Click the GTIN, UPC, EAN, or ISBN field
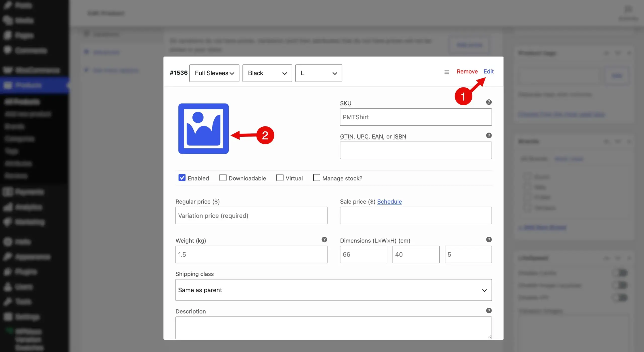644x352 pixels. click(x=416, y=150)
